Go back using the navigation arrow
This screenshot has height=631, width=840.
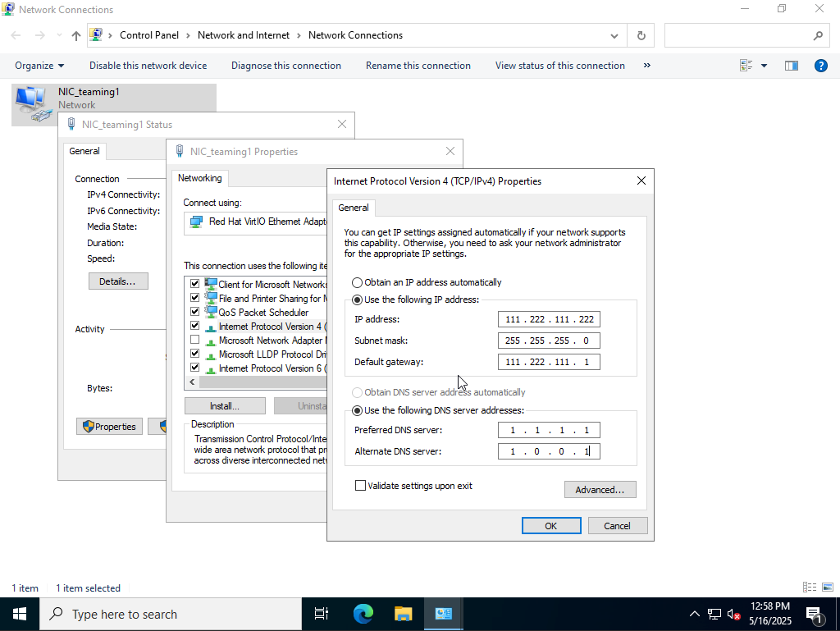pos(15,35)
